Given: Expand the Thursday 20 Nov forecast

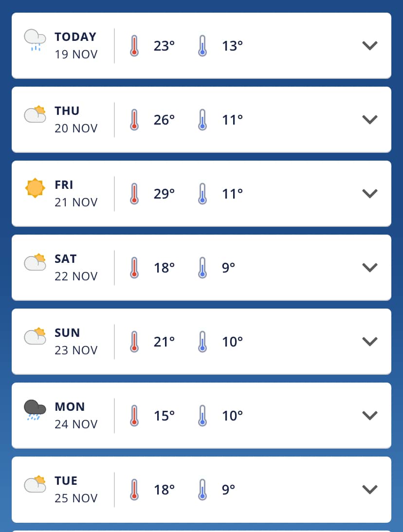Looking at the screenshot, I should (370, 120).
